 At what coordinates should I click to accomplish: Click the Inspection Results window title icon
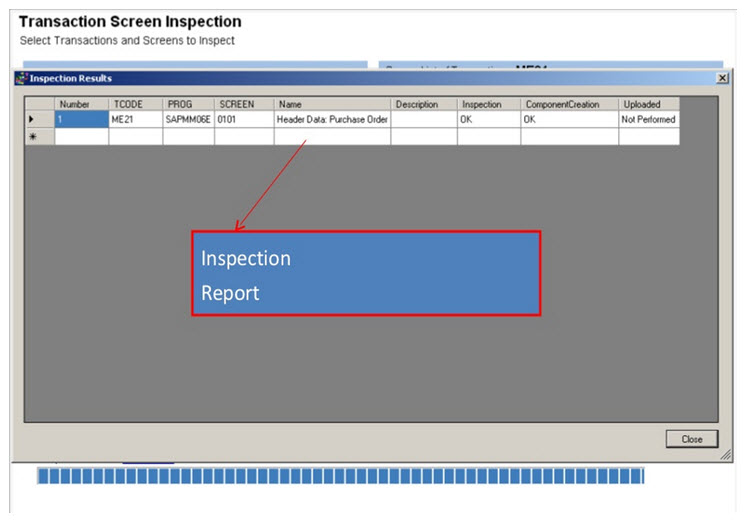pos(21,78)
